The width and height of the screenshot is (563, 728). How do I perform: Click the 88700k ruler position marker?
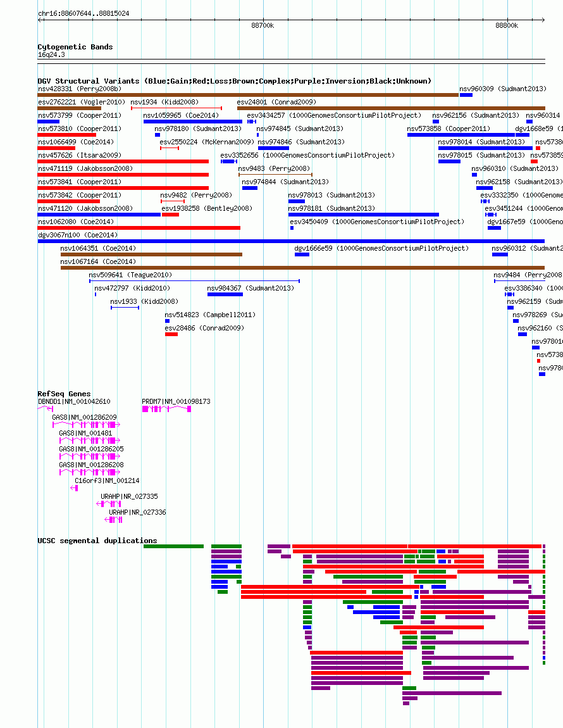263,25
